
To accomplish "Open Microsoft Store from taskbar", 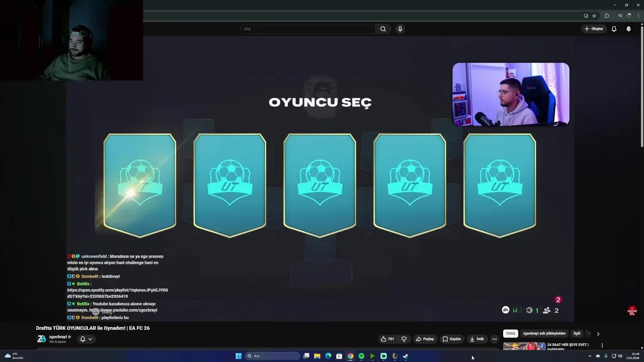I will pos(339,356).
